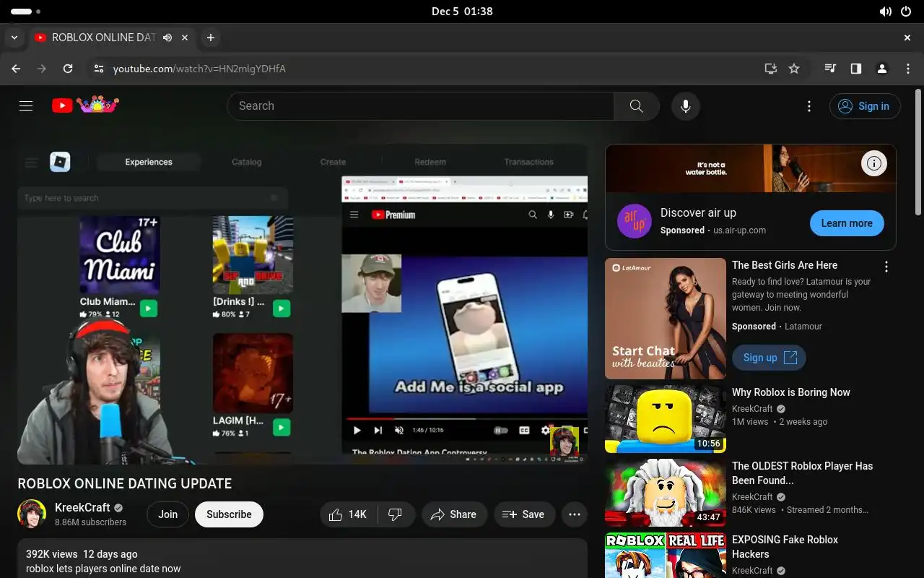Close the ROBLOX ONLINE DATING tab
The height and width of the screenshot is (578, 924).
(185, 38)
